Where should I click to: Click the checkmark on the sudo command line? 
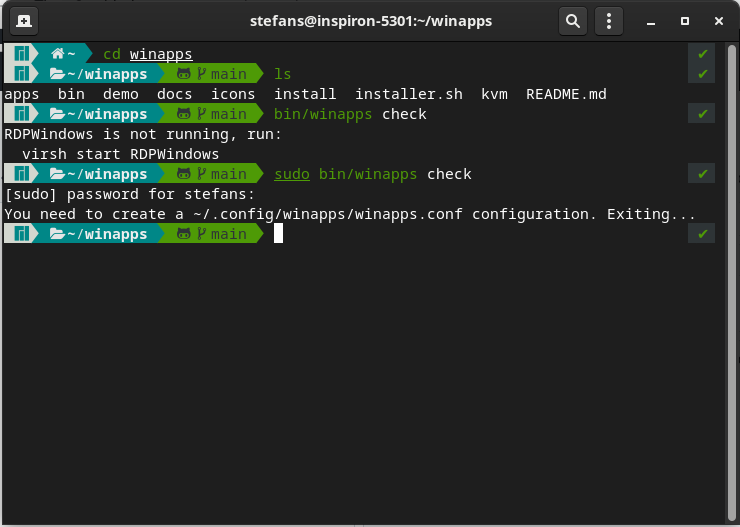point(702,174)
